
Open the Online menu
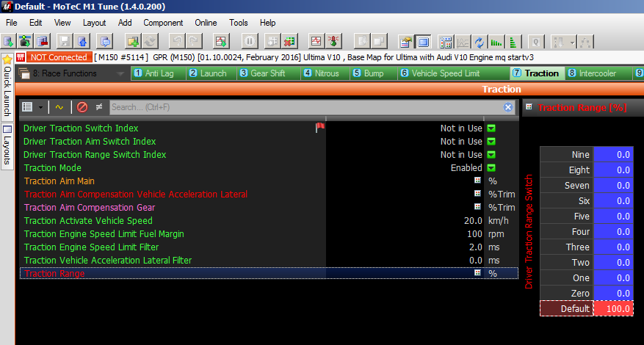206,23
